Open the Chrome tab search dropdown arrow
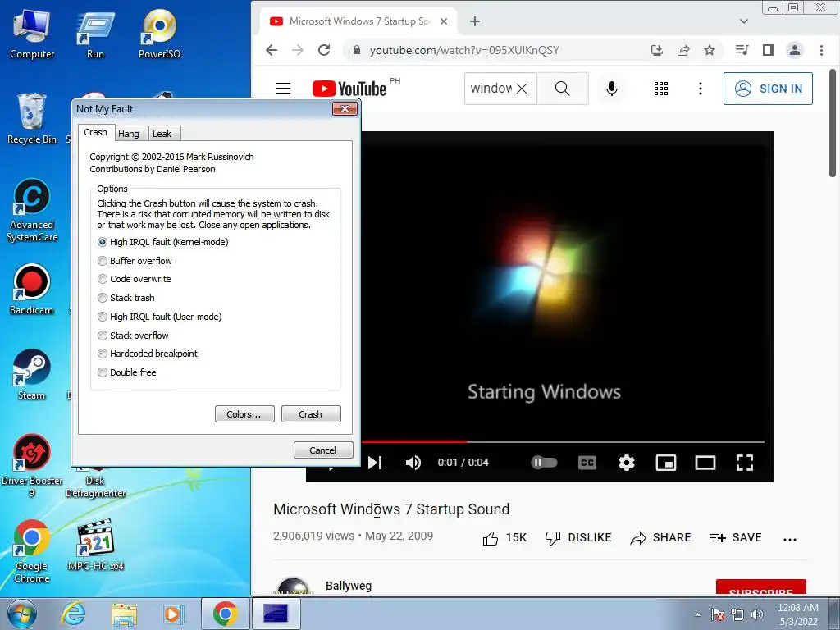This screenshot has width=840, height=630. [743, 21]
